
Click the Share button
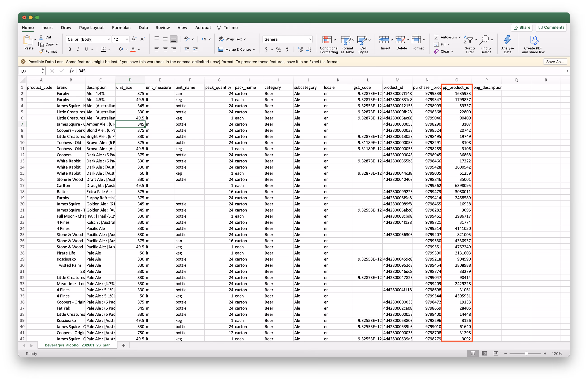[x=522, y=27]
